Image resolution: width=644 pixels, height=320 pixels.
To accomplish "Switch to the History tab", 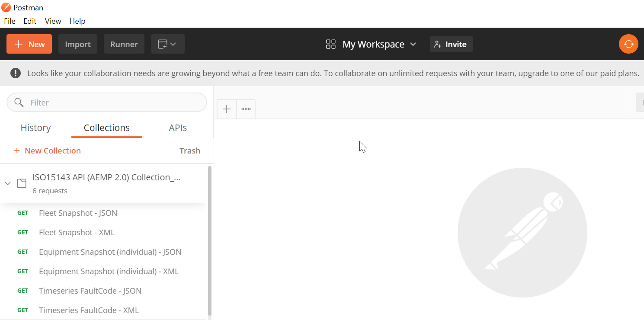I will click(35, 128).
